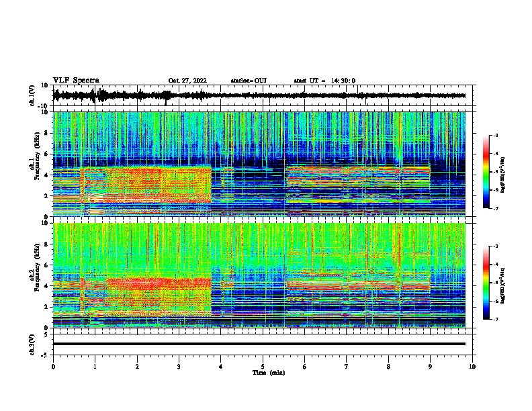532x411 pixels.
Task: Click the "ch.1(V)" waveform axis label
Action: (32, 95)
